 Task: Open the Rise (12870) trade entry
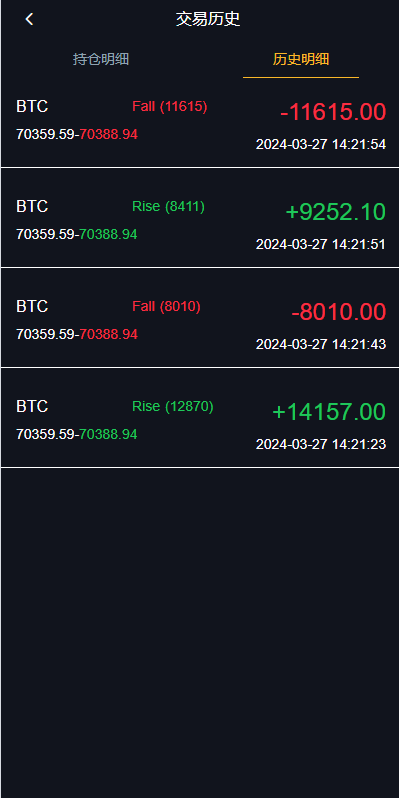(200, 417)
